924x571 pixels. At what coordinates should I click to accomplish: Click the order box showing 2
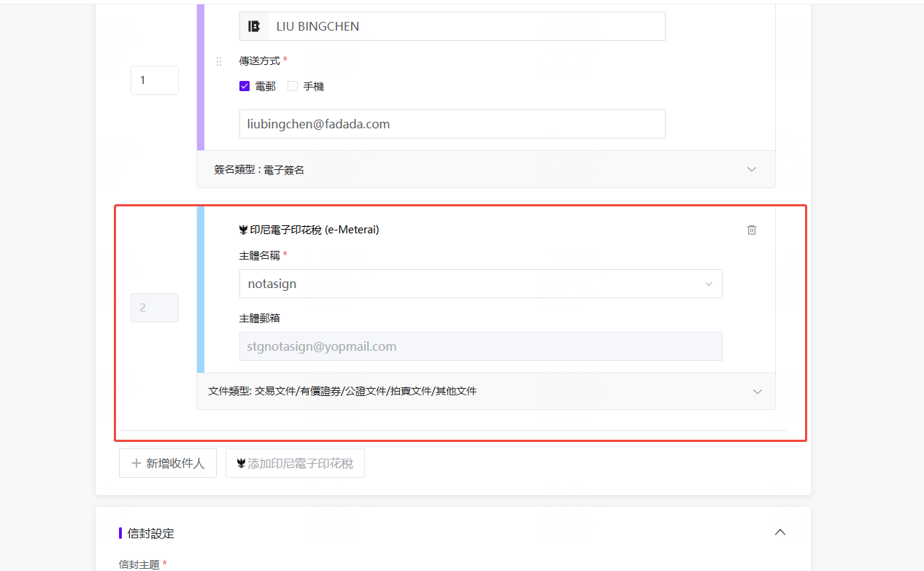point(155,308)
